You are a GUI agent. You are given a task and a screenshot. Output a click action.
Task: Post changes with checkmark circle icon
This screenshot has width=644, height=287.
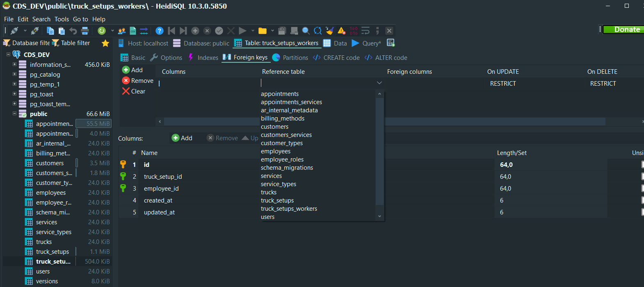point(219,31)
